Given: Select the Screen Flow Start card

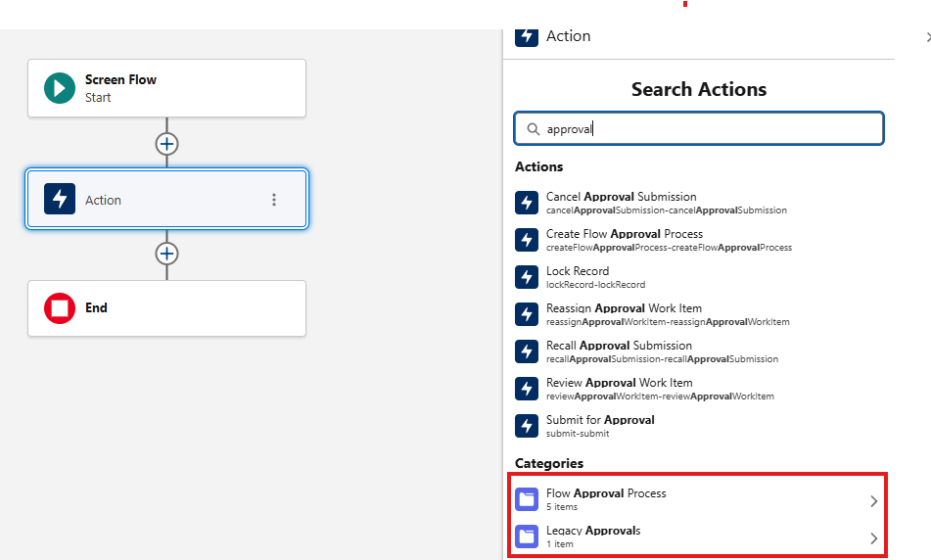Looking at the screenshot, I should [x=166, y=88].
